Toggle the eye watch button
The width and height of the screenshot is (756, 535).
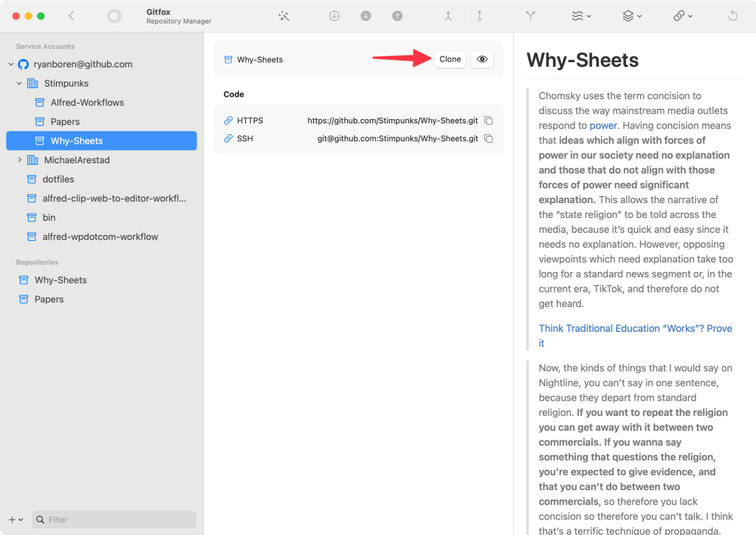pyautogui.click(x=481, y=59)
